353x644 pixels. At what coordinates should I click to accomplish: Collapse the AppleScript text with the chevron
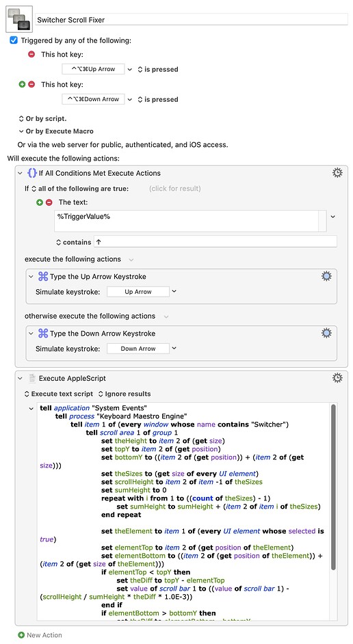[x=31, y=409]
